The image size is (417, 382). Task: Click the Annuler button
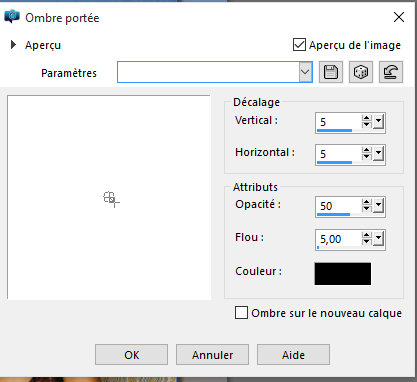[x=212, y=355]
